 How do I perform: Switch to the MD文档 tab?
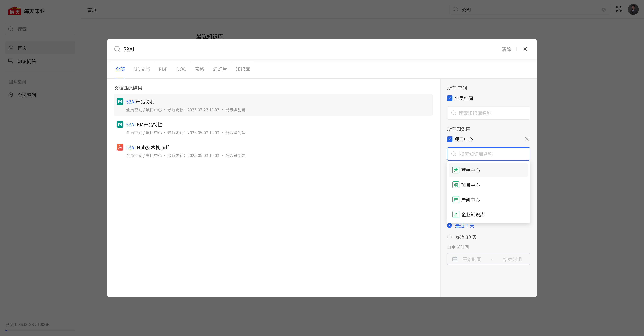(142, 69)
